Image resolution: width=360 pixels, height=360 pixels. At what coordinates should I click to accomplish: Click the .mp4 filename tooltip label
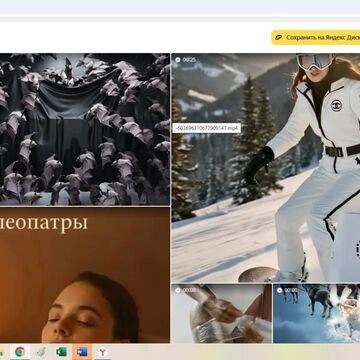(206, 128)
